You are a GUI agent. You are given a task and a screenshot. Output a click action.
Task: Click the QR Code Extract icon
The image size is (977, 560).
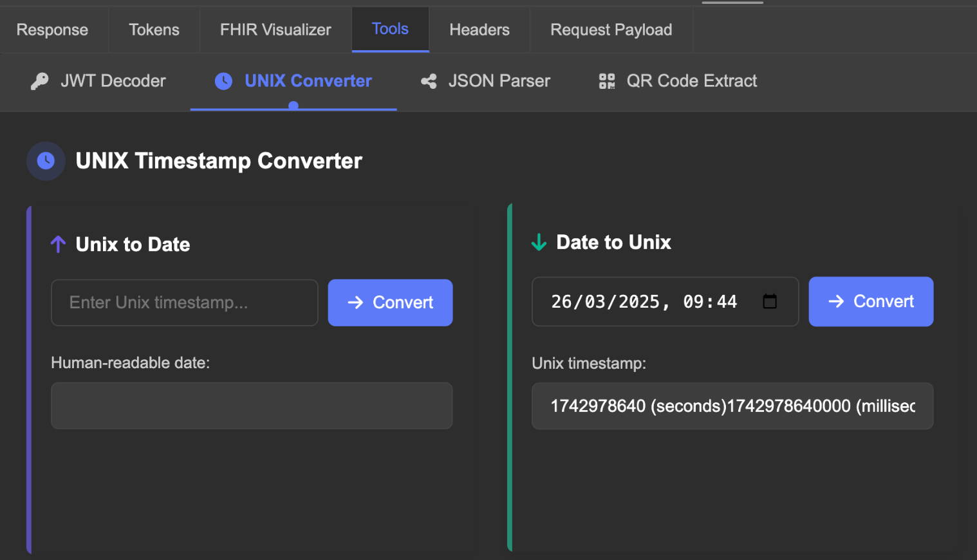(606, 81)
